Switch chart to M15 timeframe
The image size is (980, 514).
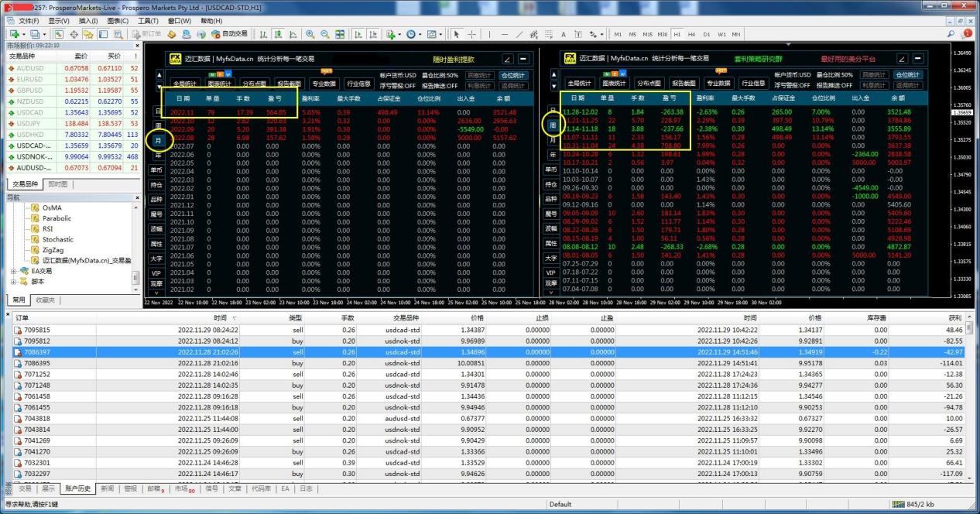pos(647,34)
